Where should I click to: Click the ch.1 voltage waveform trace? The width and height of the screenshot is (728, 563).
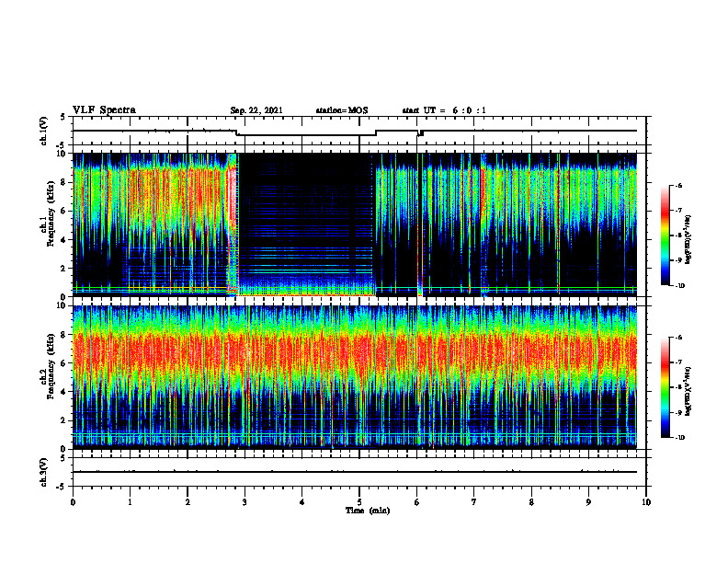click(x=355, y=132)
